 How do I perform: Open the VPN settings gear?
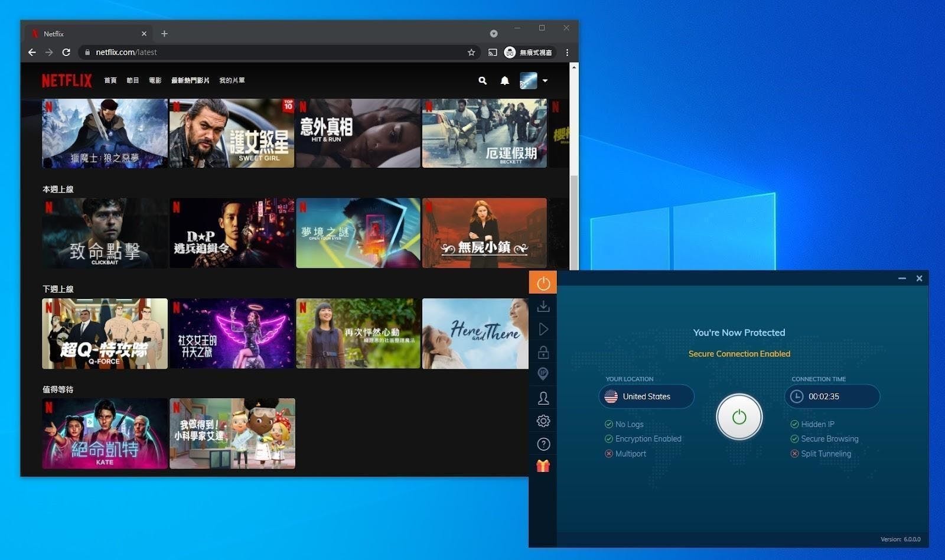click(543, 421)
